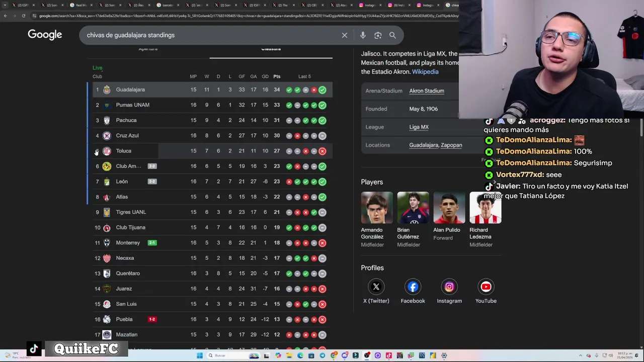This screenshot has width=644, height=362.
Task: Click the Toluca team name
Action: pyautogui.click(x=123, y=151)
